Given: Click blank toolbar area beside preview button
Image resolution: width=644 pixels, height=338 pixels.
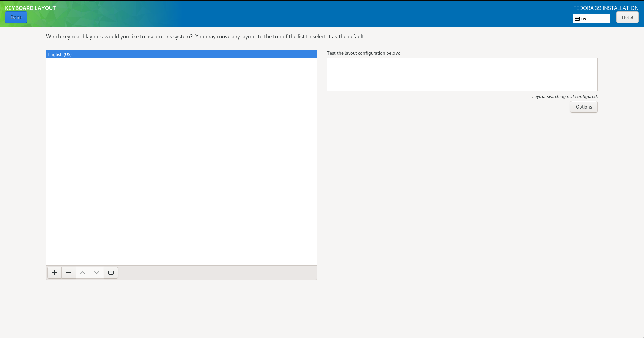Looking at the screenshot, I should [216, 273].
